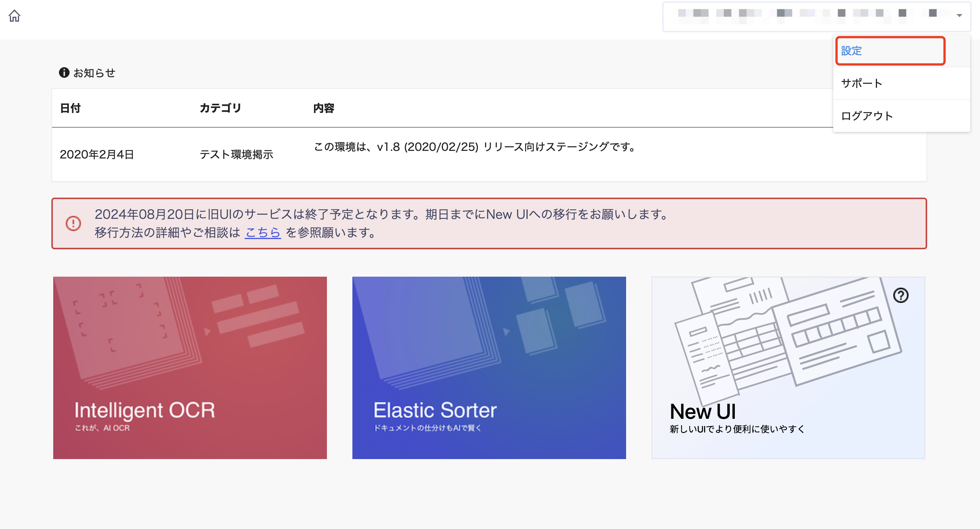Select サポート from the user menu
The height and width of the screenshot is (529, 980).
pos(862,83)
